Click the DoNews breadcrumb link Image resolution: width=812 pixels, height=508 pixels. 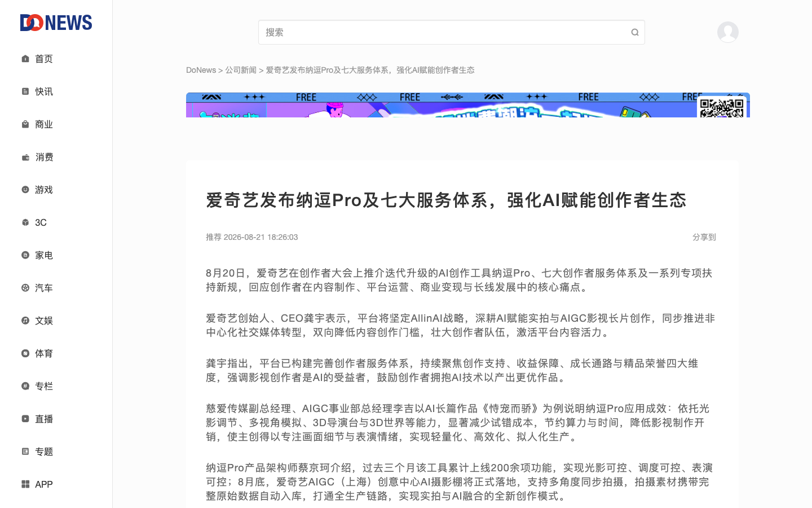click(201, 70)
